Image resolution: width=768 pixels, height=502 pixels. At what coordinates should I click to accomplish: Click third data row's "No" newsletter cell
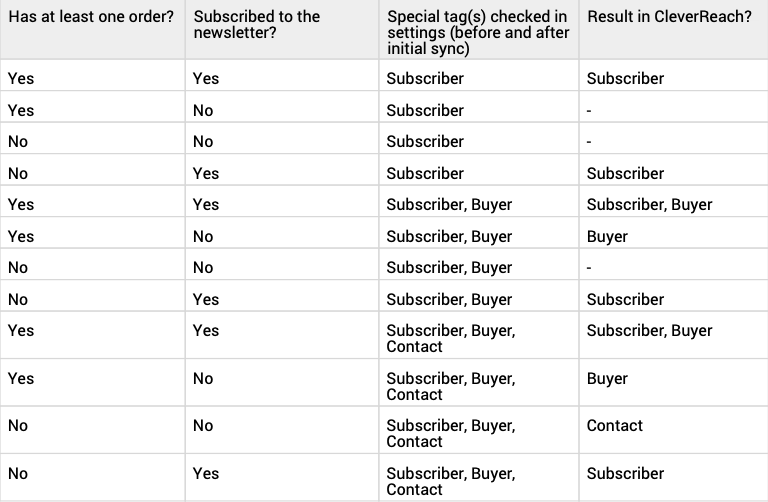[x=203, y=142]
